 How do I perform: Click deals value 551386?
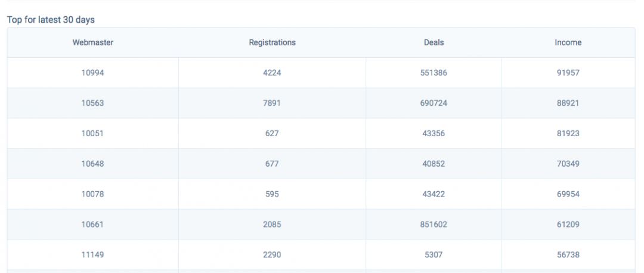click(x=434, y=73)
